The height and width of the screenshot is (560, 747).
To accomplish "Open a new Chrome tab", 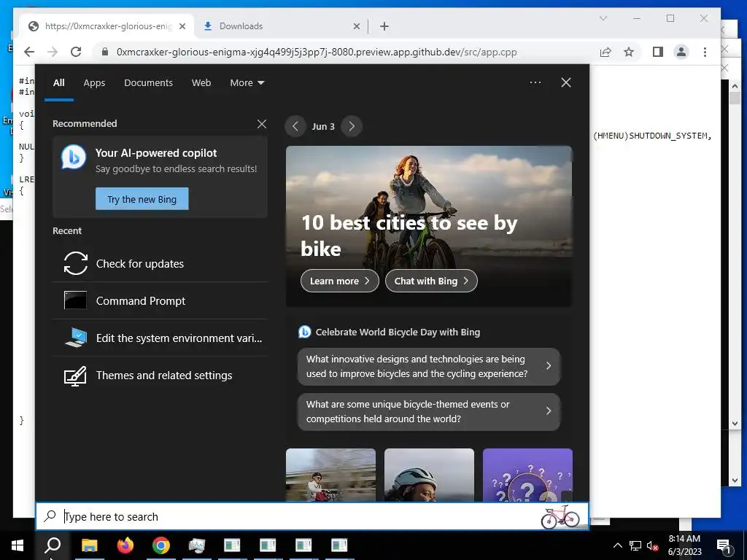I will click(x=384, y=26).
